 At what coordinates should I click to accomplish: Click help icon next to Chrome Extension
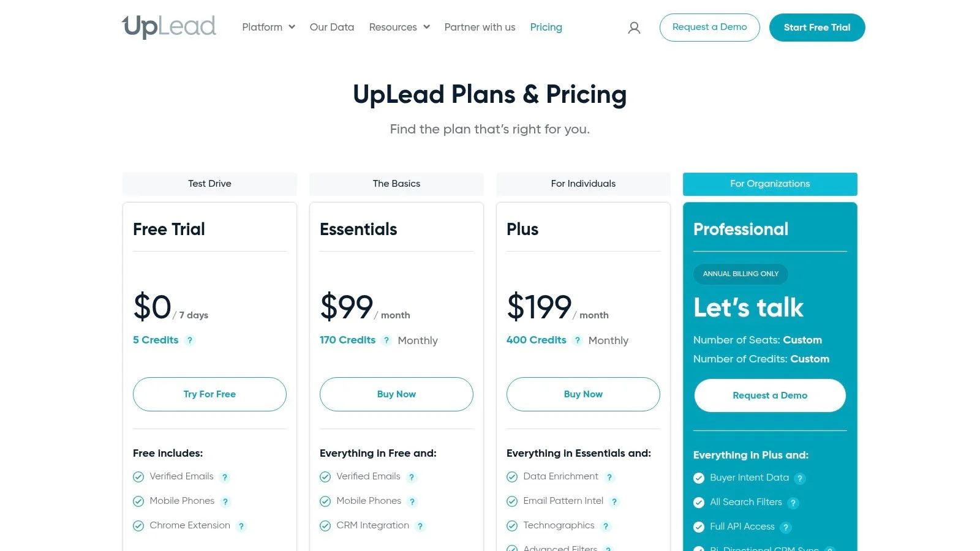(241, 526)
